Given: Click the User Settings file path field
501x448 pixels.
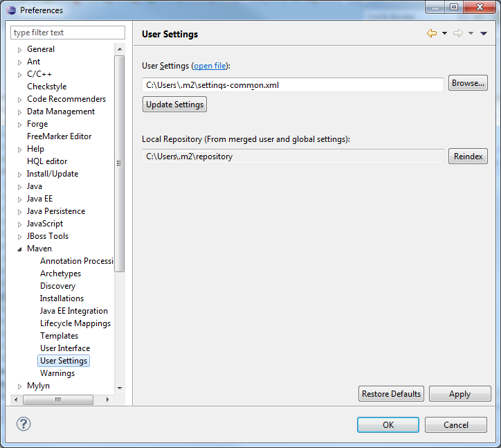Looking at the screenshot, I should tap(292, 85).
